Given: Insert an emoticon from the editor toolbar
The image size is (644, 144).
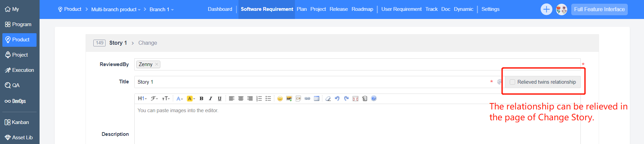Looking at the screenshot, I should [x=280, y=99].
